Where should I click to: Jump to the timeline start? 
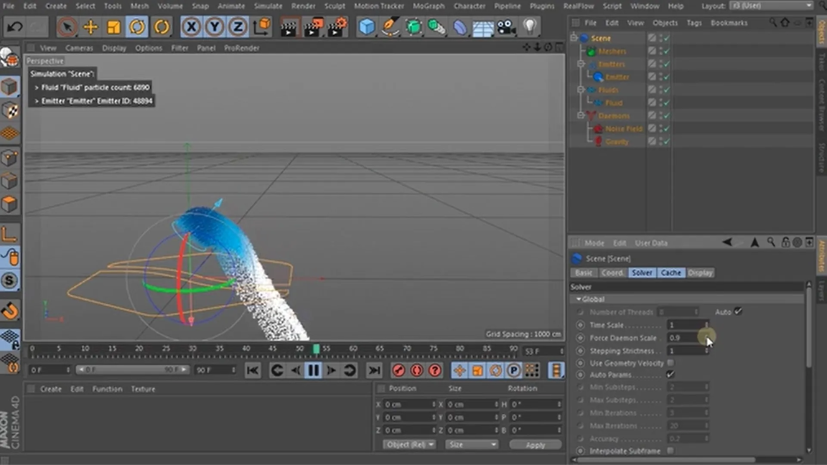pyautogui.click(x=253, y=370)
